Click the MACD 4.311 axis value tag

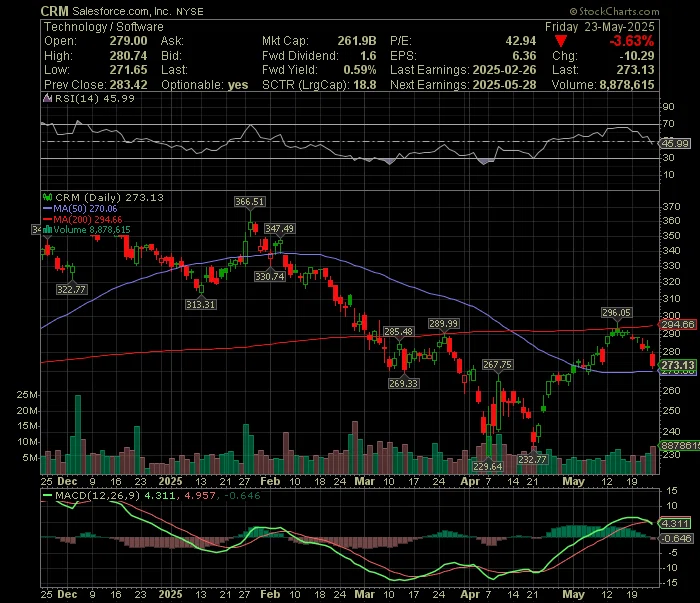click(675, 523)
